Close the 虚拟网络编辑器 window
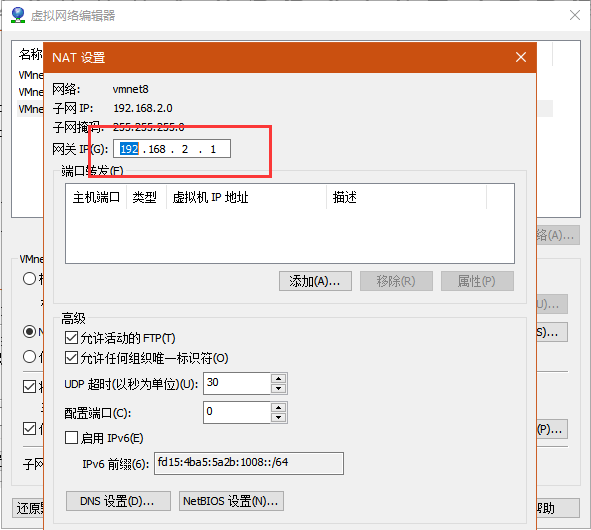Image resolution: width=591 pixels, height=530 pixels. click(574, 15)
